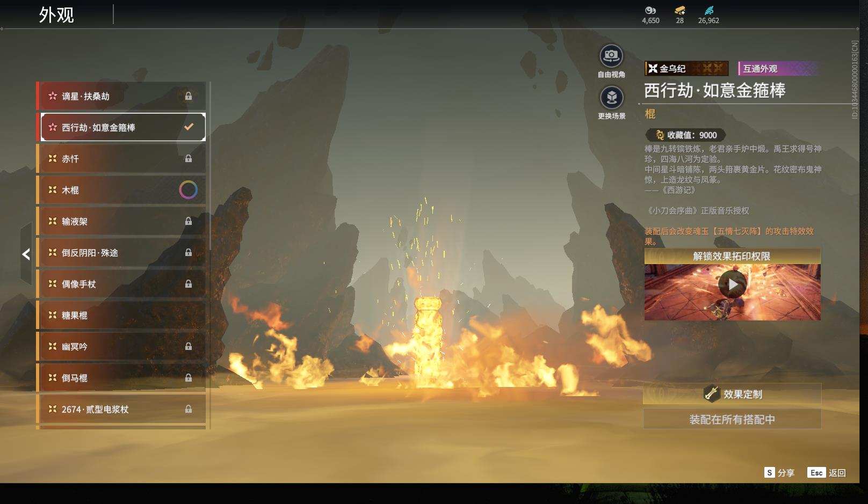Viewport: 868px width, 504px height.
Task: Click the 返回 back button
Action: click(x=827, y=473)
